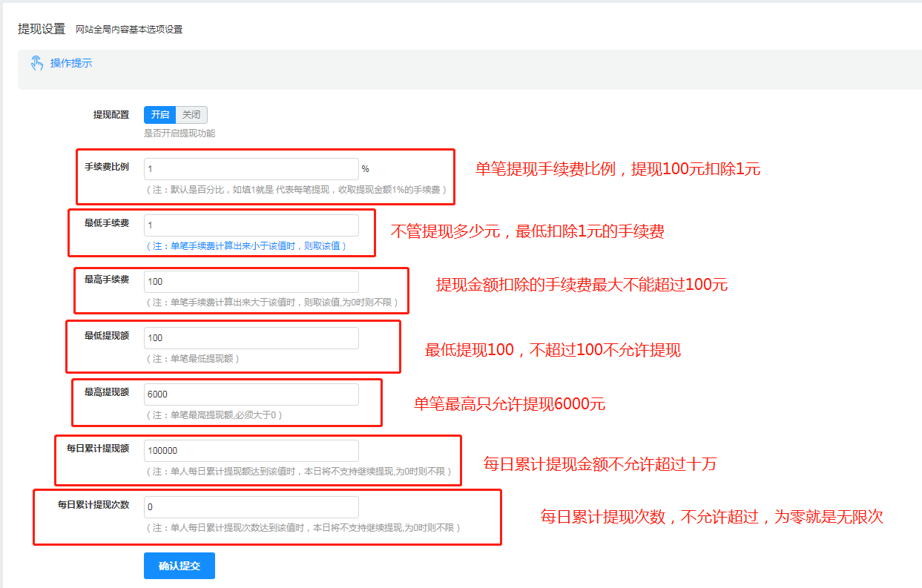Click the blue hint text under 最低手续费
The width and height of the screenshot is (922, 588).
tap(246, 245)
